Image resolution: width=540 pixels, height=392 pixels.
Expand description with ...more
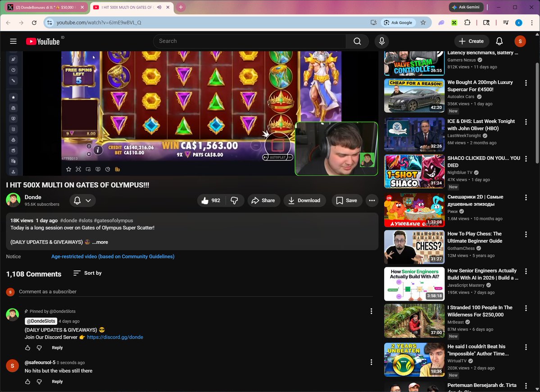pos(100,242)
